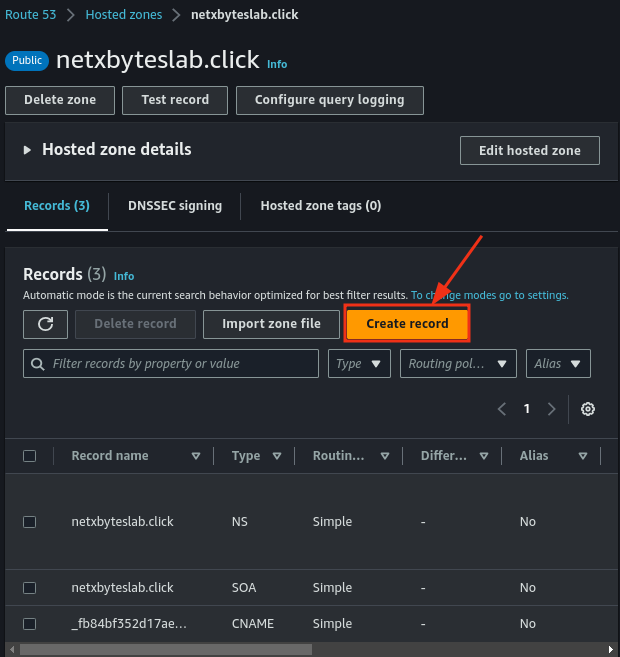The image size is (620, 657).
Task: Open table preferences gear icon
Action: click(588, 409)
